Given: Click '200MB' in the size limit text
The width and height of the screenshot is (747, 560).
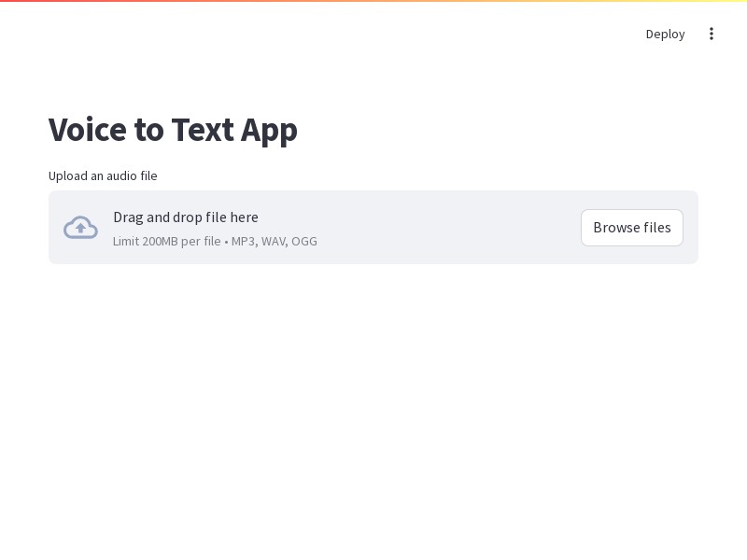Looking at the screenshot, I should click(x=160, y=242).
